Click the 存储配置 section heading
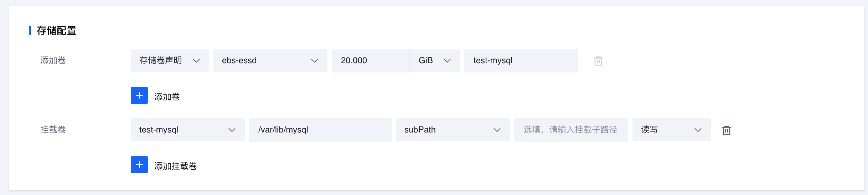Viewport: 868px width, 195px height. click(x=57, y=31)
